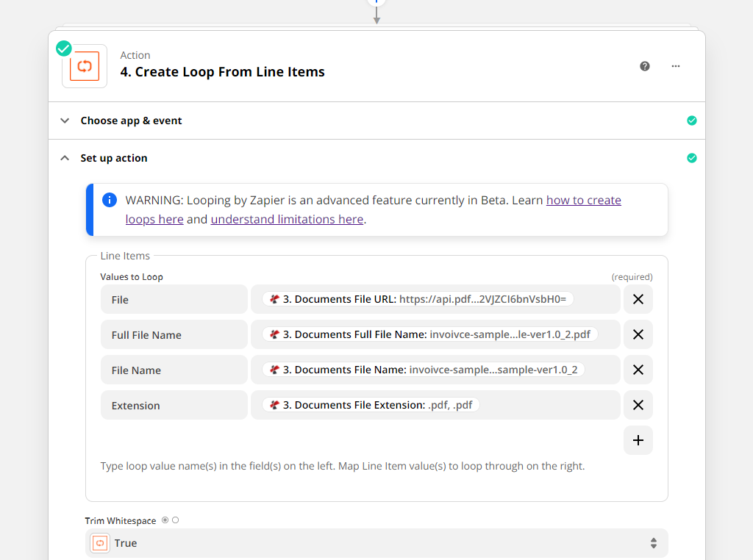Image resolution: width=753 pixels, height=560 pixels.
Task: Open the three-dot more options menu
Action: pos(676,66)
